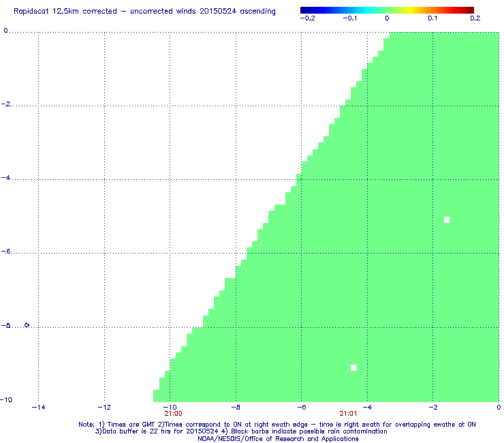Click the horizontal axis label -4
Screen dimensions: 504x443
point(367,408)
